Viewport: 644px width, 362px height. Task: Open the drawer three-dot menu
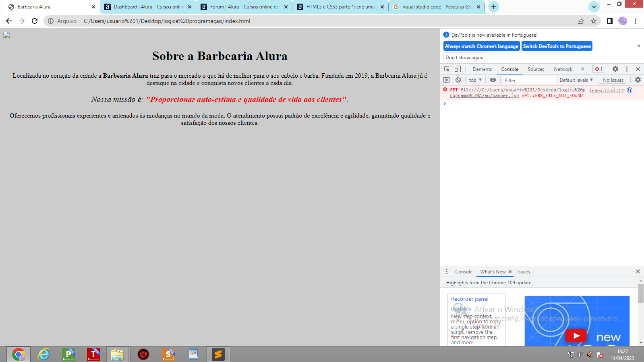tap(447, 271)
